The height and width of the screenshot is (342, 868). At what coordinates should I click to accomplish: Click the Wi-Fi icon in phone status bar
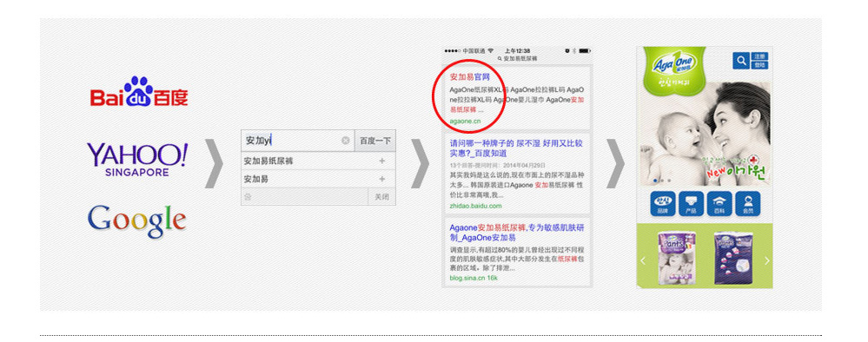(490, 50)
